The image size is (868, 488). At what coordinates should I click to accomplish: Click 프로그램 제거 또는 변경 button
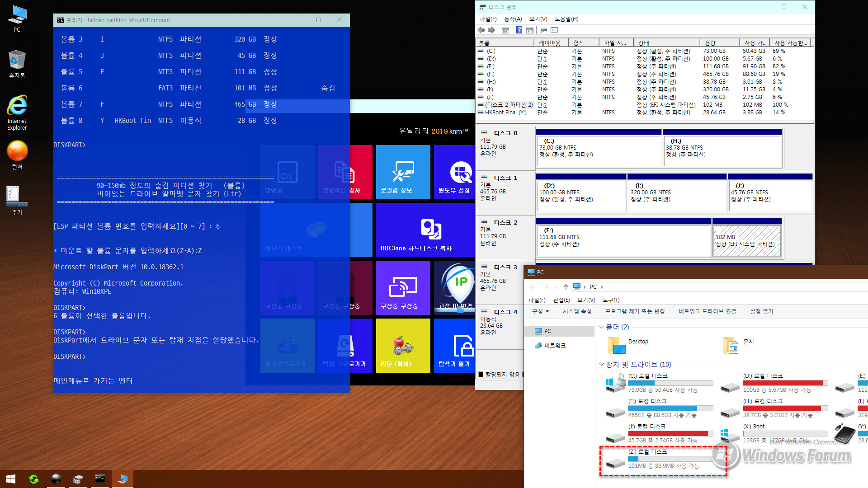[635, 311]
